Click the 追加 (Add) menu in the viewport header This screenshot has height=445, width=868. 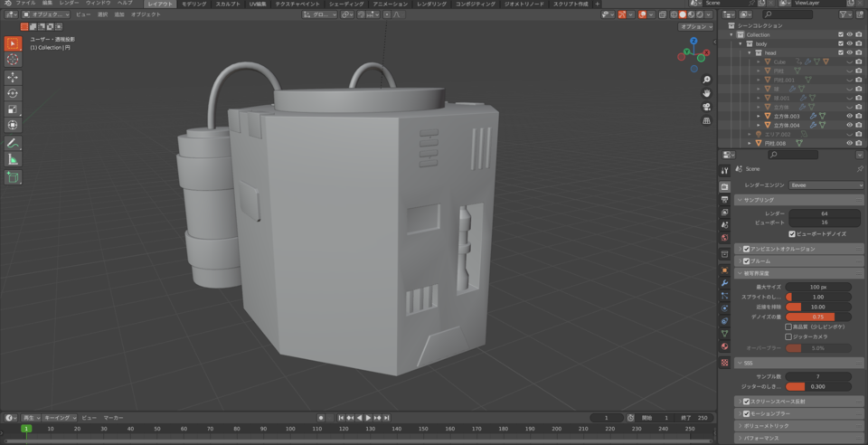coord(119,15)
